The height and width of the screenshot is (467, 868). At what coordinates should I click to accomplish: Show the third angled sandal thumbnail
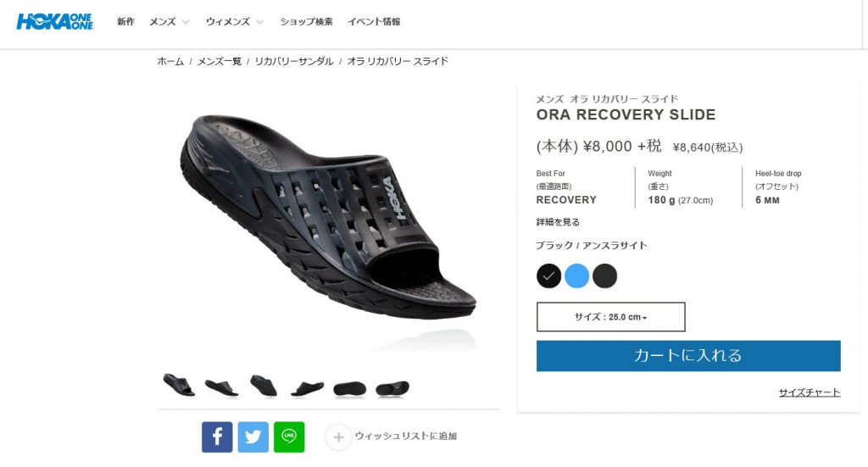click(x=264, y=386)
